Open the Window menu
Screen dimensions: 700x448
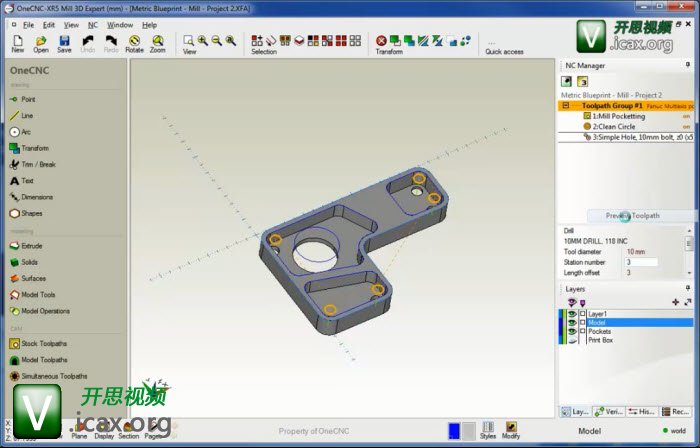tap(120, 25)
